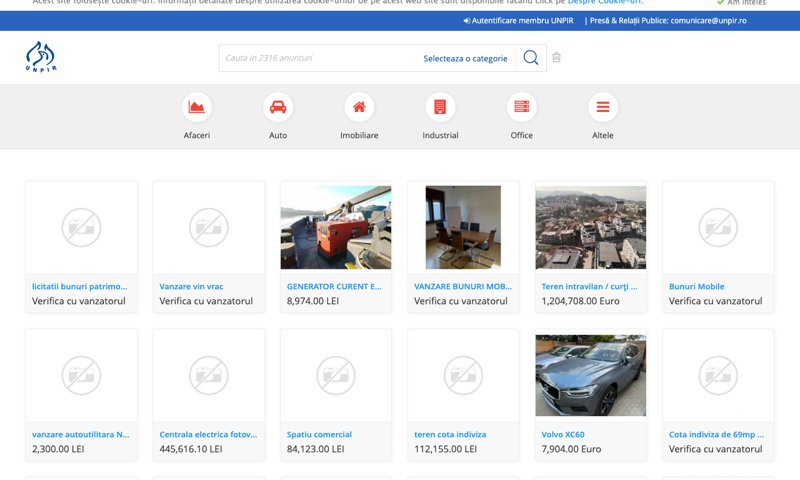The height and width of the screenshot is (480, 800).
Task: Open the aerial city land photo
Action: click(590, 228)
